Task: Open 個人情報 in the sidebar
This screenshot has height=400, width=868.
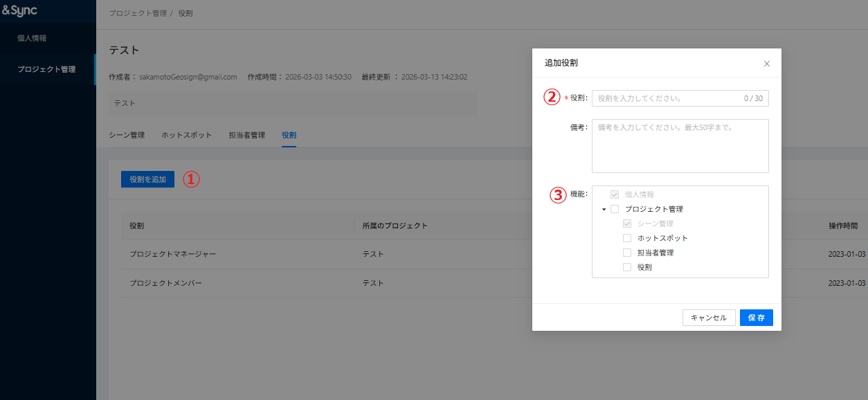Action: click(32, 38)
